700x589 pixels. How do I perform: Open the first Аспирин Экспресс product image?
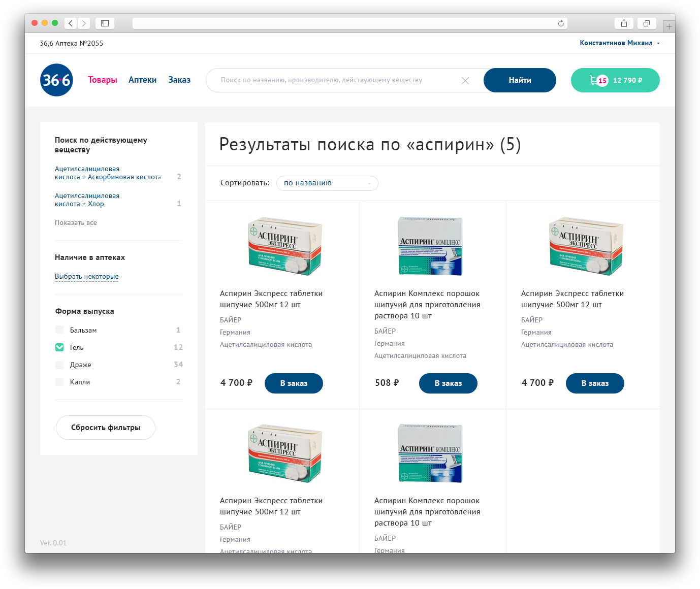tap(285, 246)
